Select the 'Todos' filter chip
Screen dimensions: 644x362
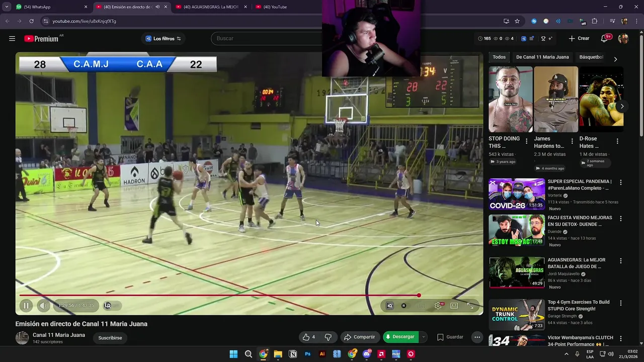coord(499,57)
